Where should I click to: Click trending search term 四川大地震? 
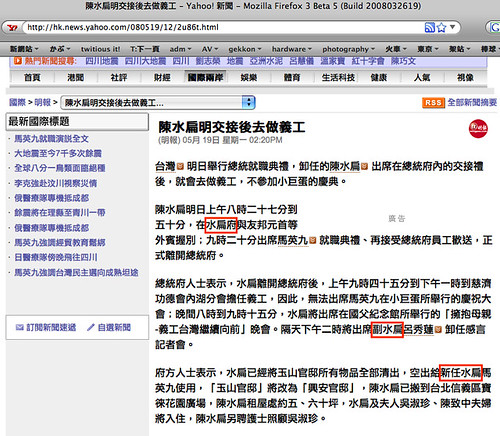coord(145,61)
